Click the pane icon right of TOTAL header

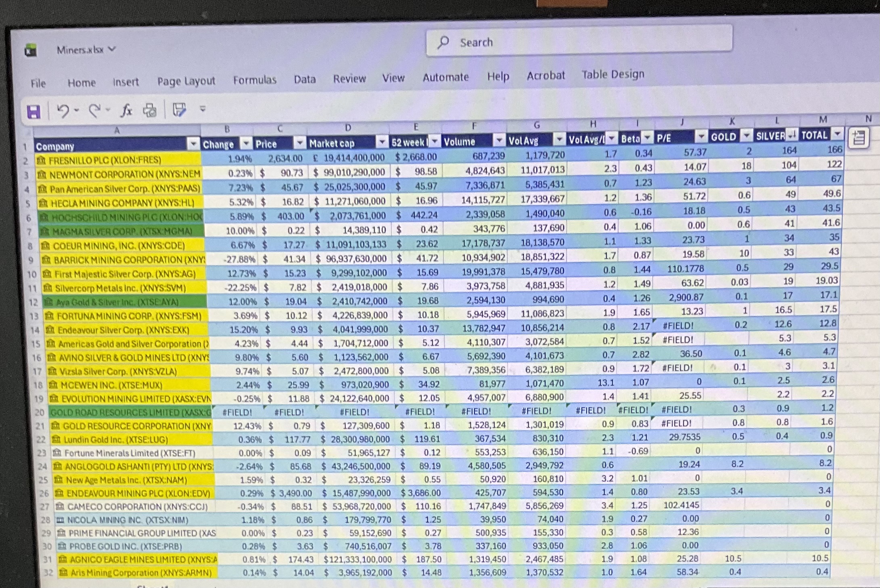(x=858, y=138)
